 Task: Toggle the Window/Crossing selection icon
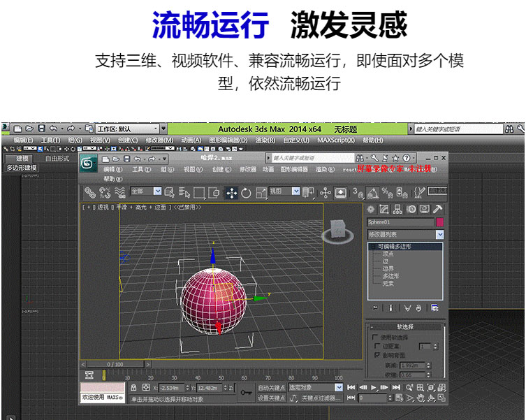[x=214, y=193]
